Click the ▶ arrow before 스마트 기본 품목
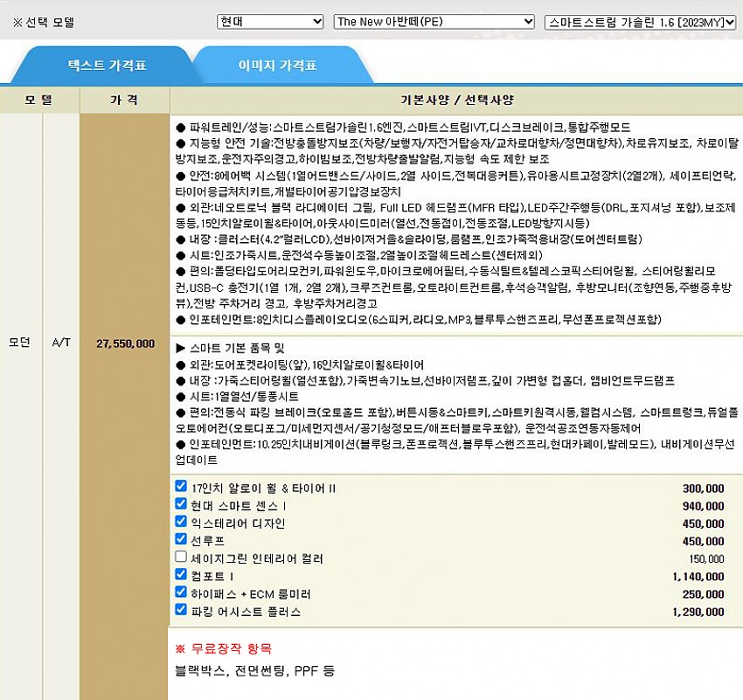 [181, 348]
